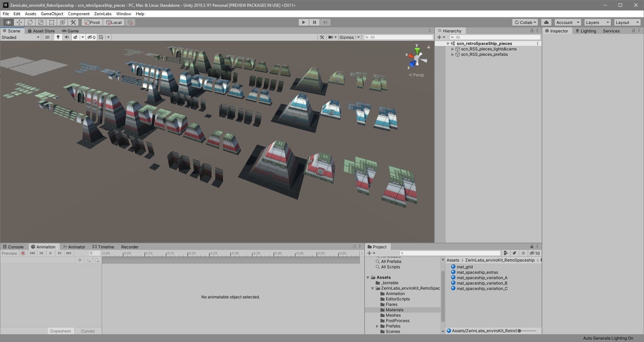Open the GameObject menu

pyautogui.click(x=52, y=14)
